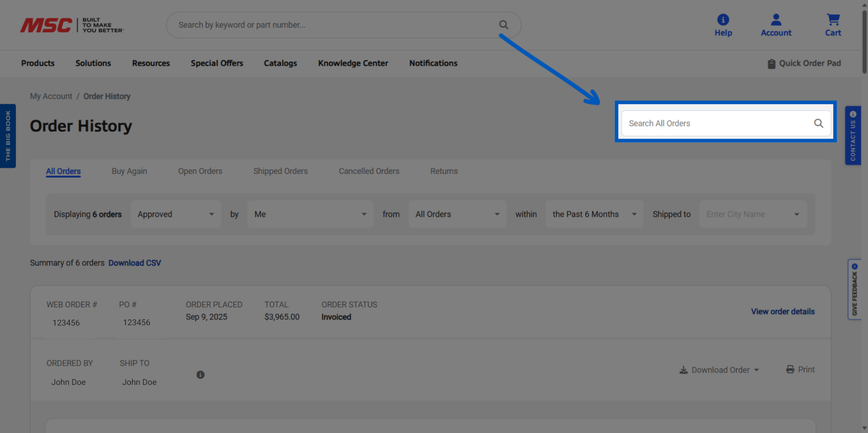The height and width of the screenshot is (433, 868).
Task: Open the 'All Orders' source dropdown
Action: tap(457, 214)
